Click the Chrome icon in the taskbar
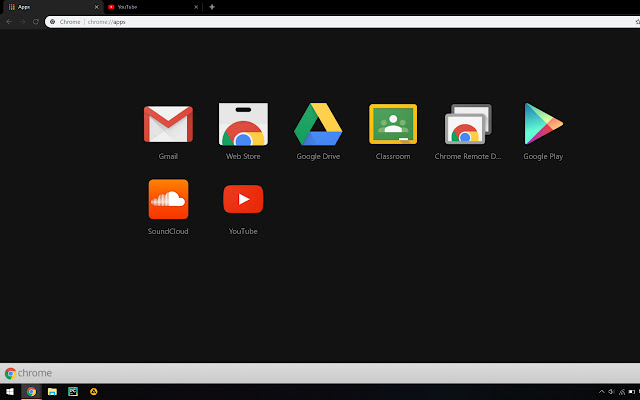Image resolution: width=640 pixels, height=400 pixels. [x=31, y=392]
